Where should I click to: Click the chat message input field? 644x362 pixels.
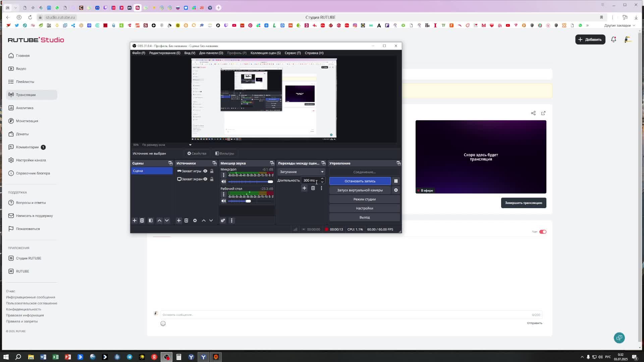pos(351,315)
